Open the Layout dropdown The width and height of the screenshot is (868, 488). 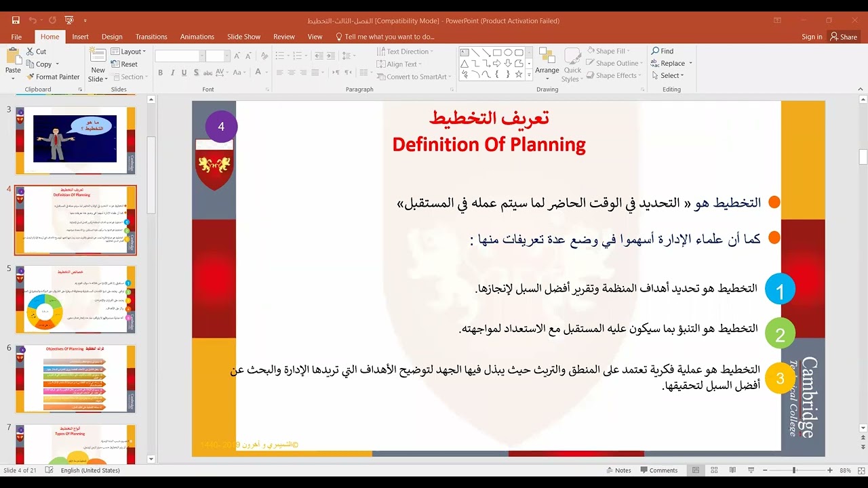[x=127, y=52]
